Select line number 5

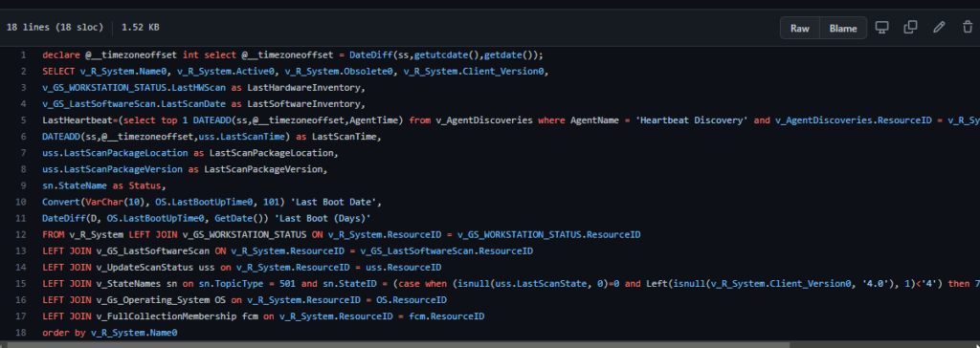23,120
